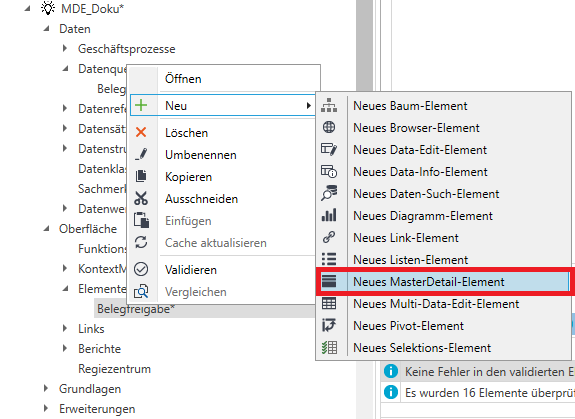Click the Pivot-Element icon

[329, 325]
